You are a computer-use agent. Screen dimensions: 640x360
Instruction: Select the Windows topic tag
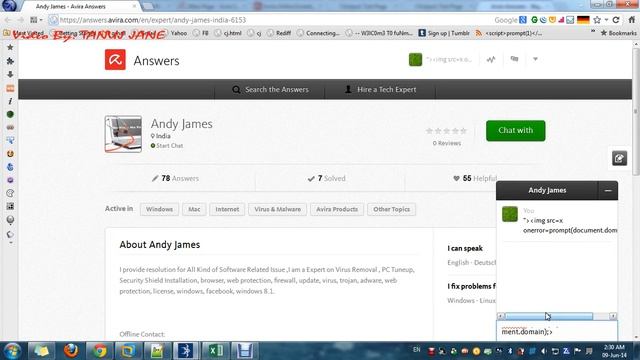[159, 209]
